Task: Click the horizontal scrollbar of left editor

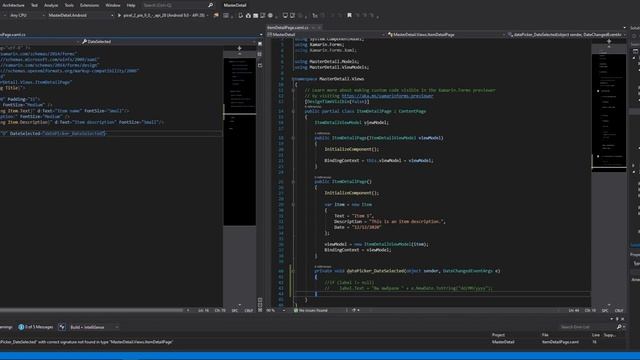Action: click(92, 310)
